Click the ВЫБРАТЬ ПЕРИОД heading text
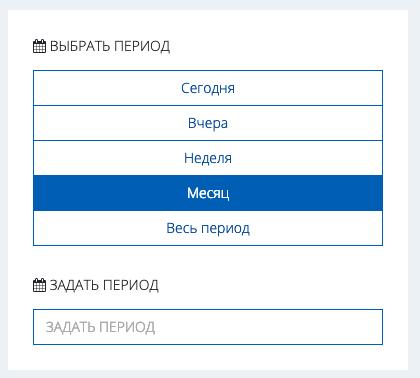 coord(110,46)
